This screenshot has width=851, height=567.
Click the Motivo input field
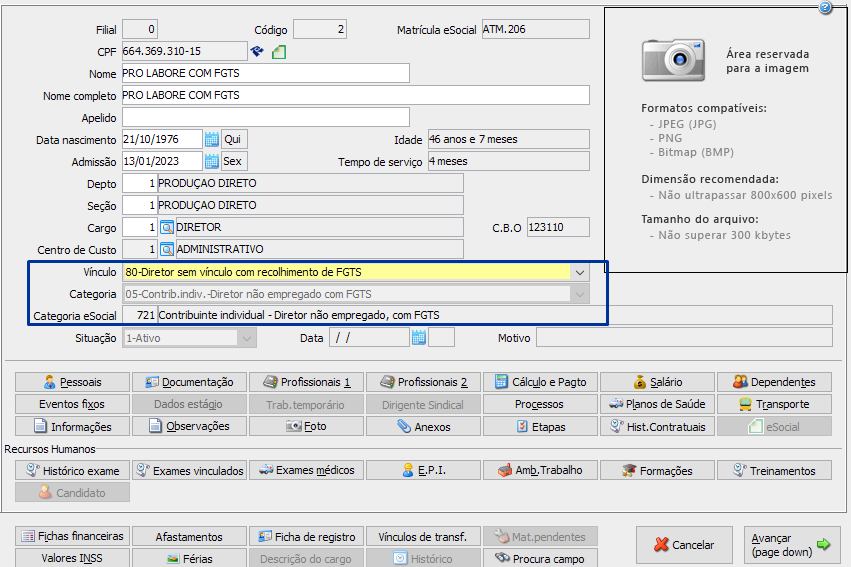pyautogui.click(x=684, y=337)
